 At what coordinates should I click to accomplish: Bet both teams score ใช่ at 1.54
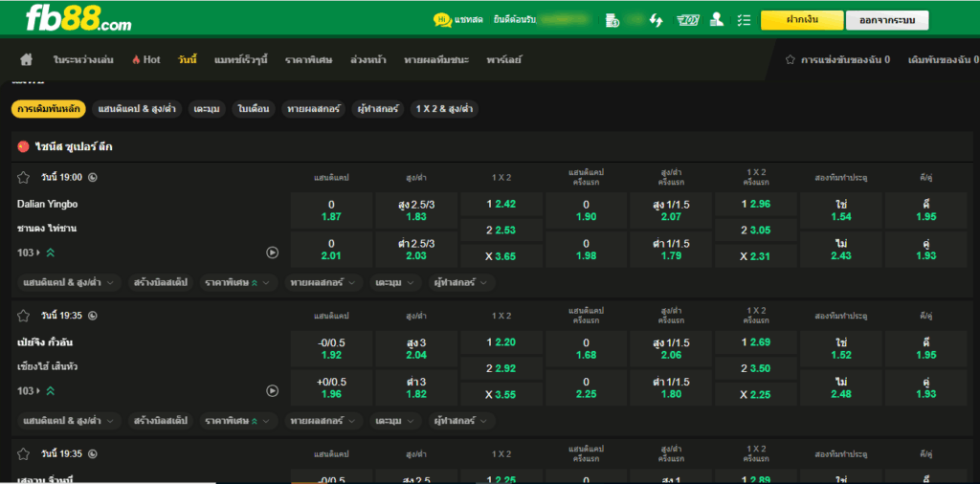(841, 210)
